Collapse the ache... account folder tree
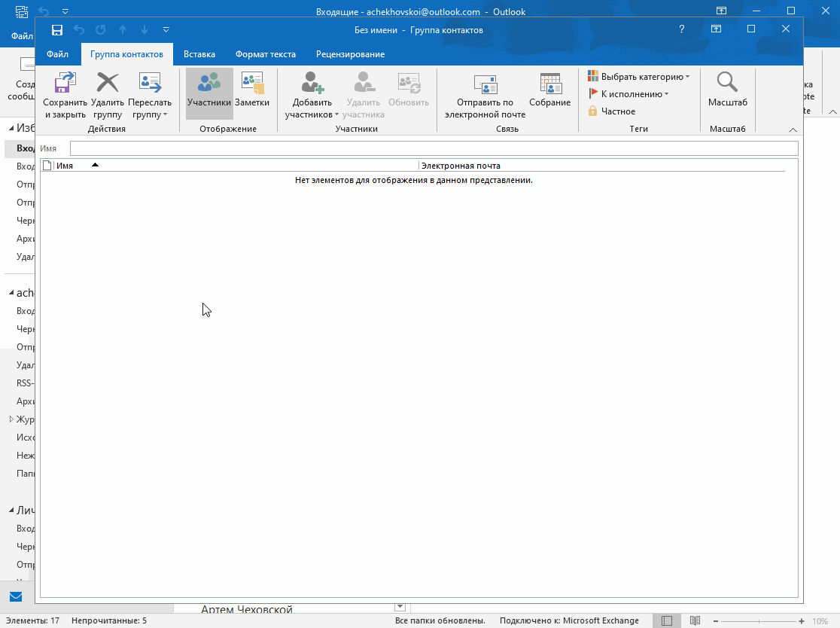The image size is (840, 628). pyautogui.click(x=11, y=293)
